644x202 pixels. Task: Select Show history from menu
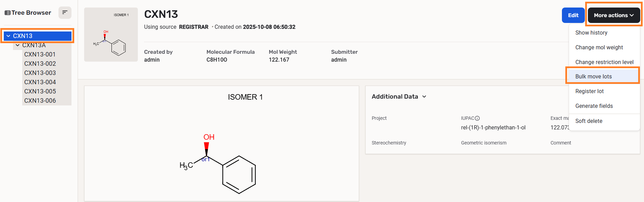pyautogui.click(x=591, y=33)
